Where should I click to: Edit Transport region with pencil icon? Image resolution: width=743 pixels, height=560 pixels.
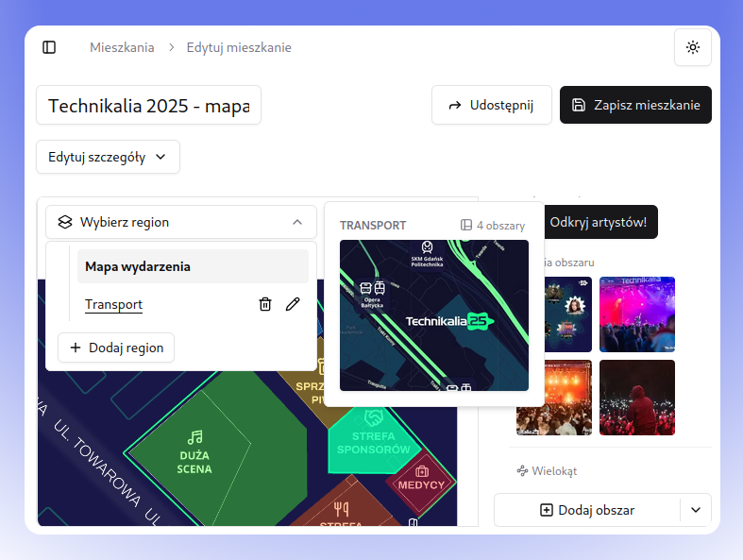tap(293, 304)
